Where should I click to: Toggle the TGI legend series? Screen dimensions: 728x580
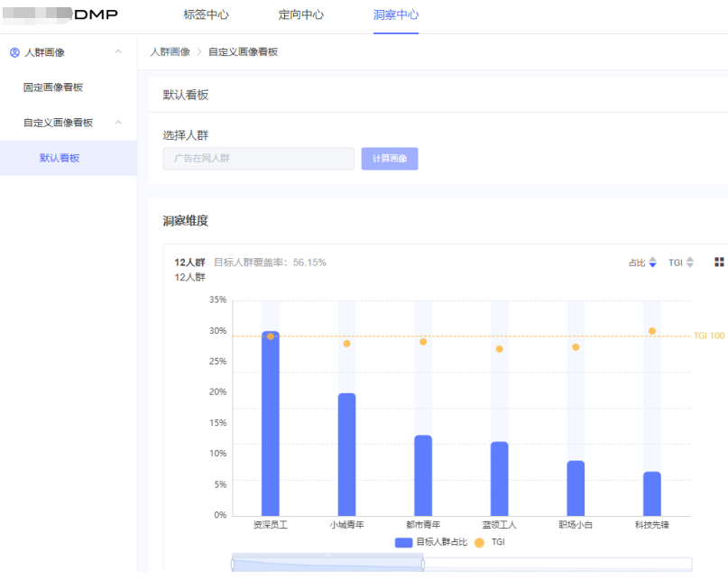pyautogui.click(x=490, y=542)
